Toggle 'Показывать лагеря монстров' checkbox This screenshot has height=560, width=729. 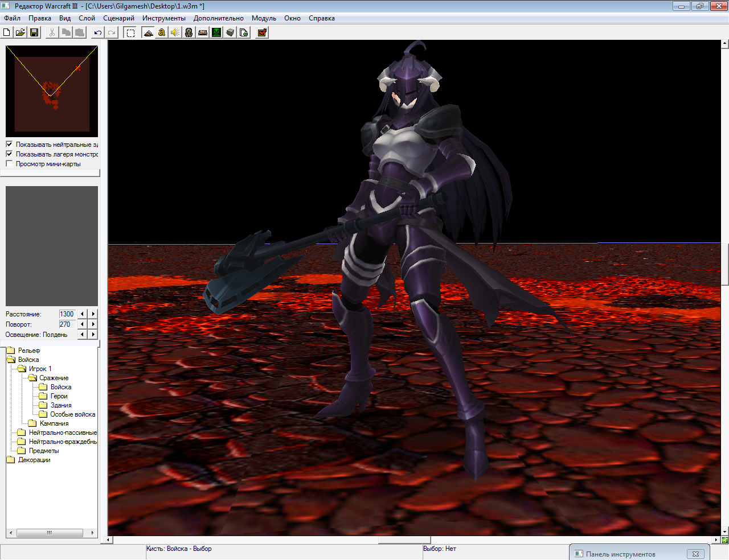pyautogui.click(x=9, y=154)
